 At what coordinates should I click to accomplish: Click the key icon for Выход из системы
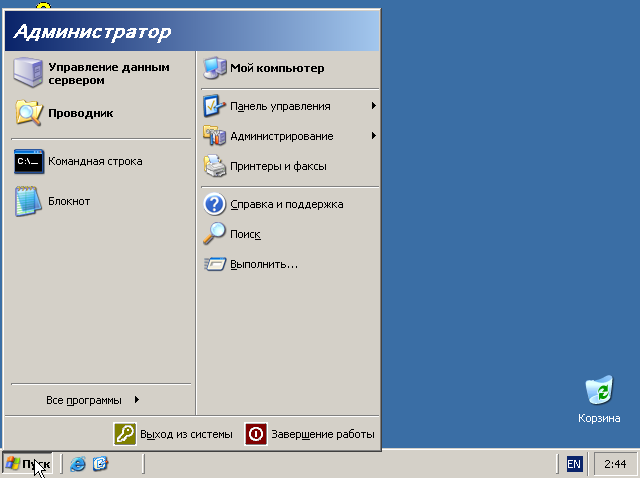coord(125,434)
